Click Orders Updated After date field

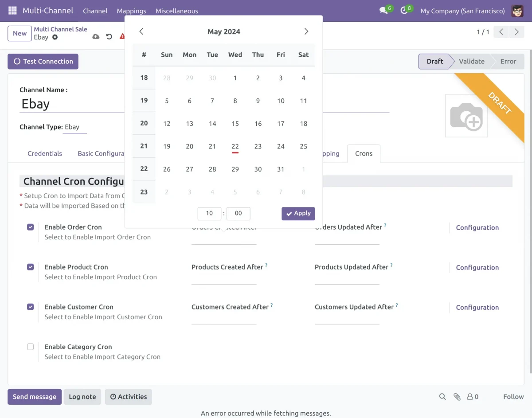347,239
